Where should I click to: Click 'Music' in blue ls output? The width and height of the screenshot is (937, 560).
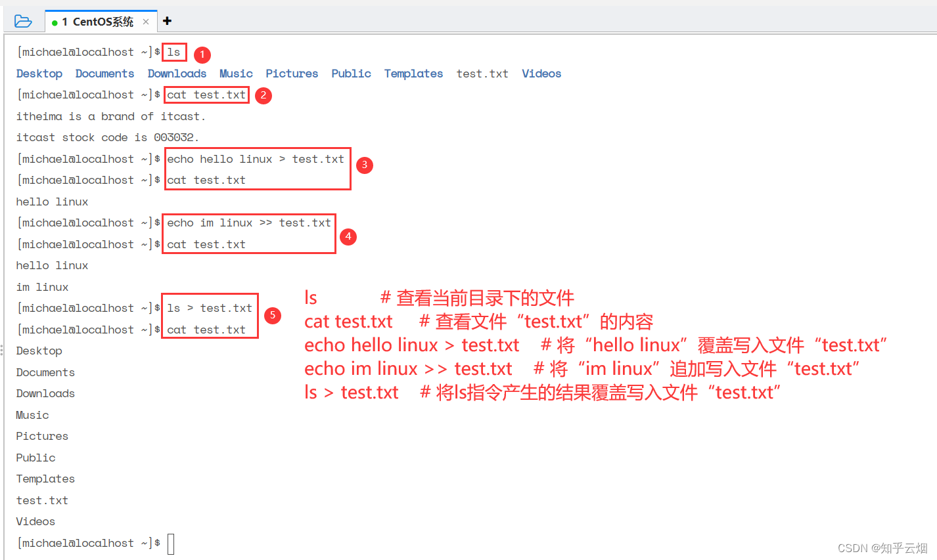pos(236,74)
